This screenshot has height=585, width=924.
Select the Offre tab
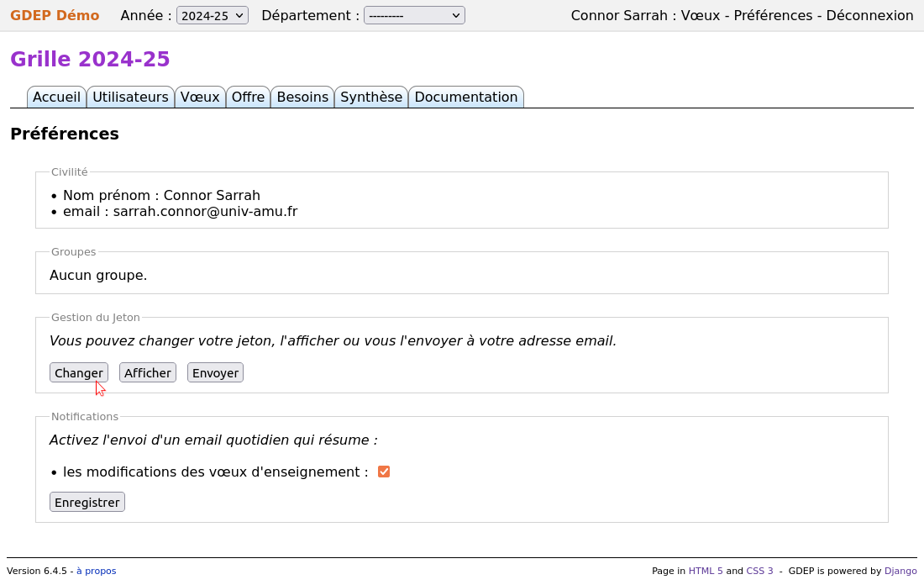click(x=248, y=97)
